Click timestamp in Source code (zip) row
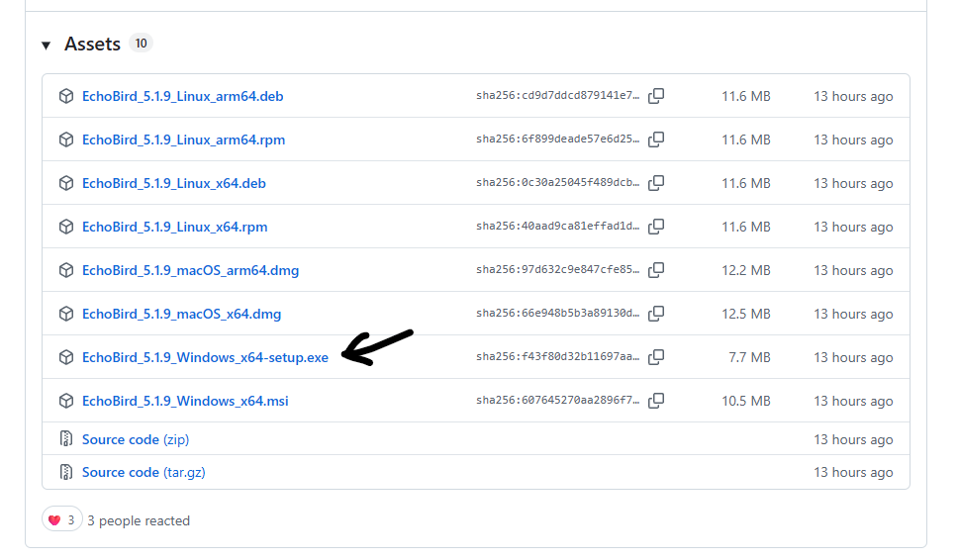 (x=853, y=439)
